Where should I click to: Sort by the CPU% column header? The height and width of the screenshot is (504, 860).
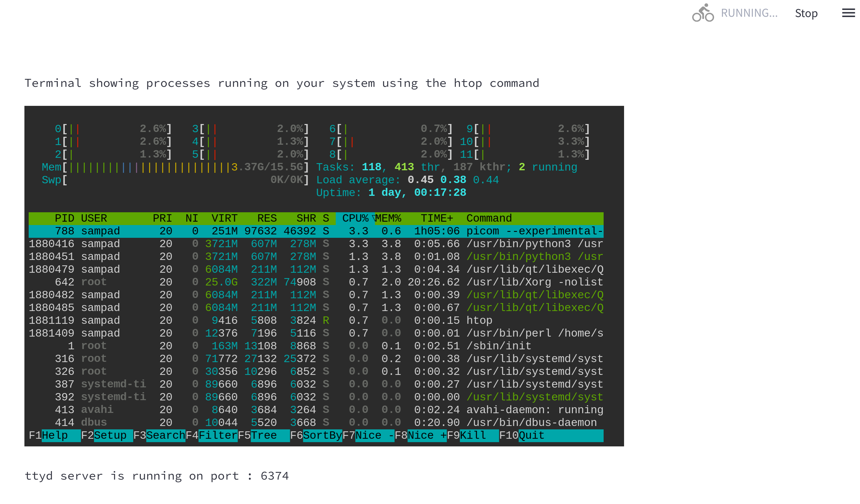355,218
